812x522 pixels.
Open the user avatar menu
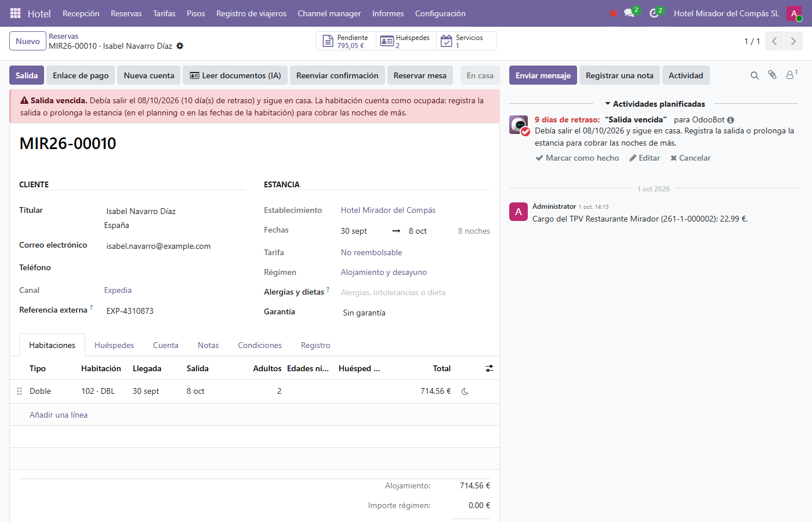794,13
